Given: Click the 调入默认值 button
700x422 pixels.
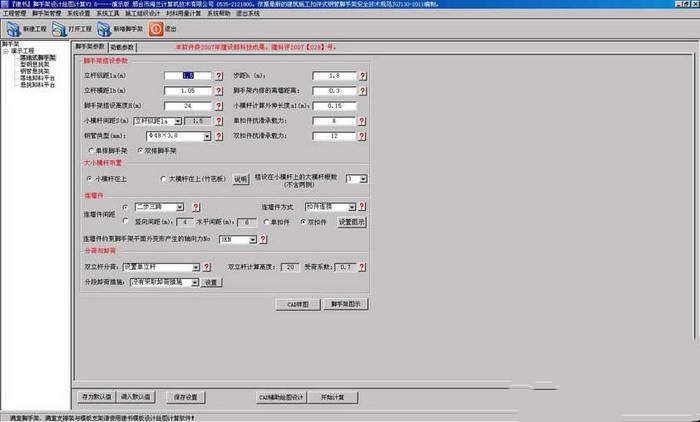Looking at the screenshot, I should tap(136, 397).
